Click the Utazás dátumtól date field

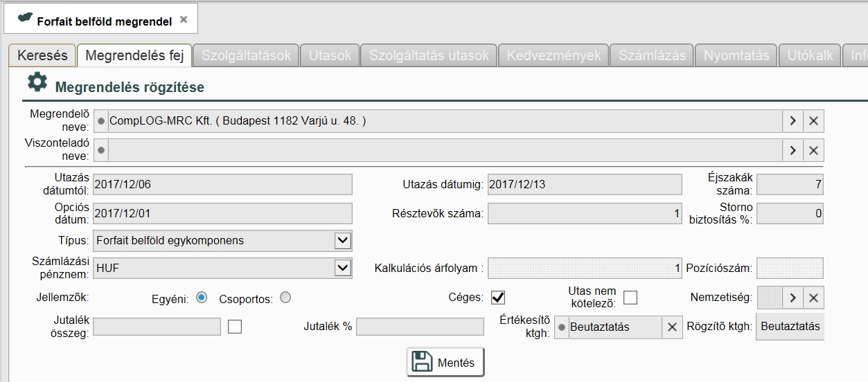(x=222, y=185)
